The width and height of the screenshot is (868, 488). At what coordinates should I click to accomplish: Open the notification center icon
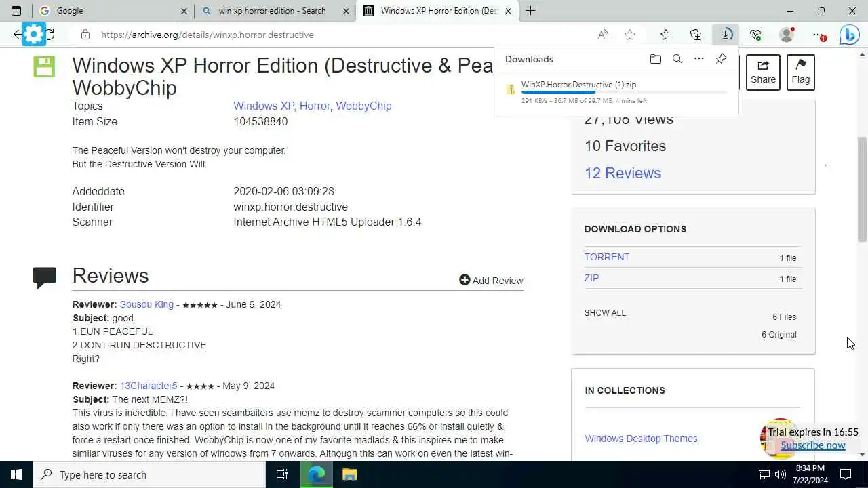(x=846, y=474)
